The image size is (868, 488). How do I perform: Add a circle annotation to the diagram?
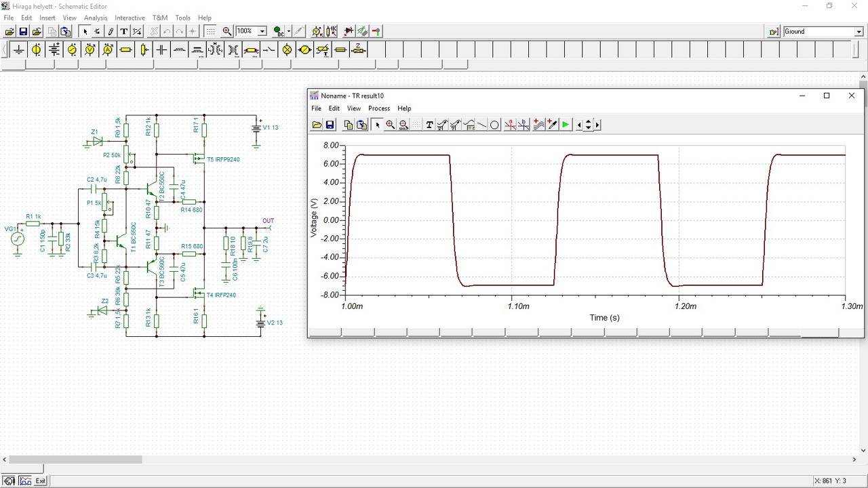point(494,125)
